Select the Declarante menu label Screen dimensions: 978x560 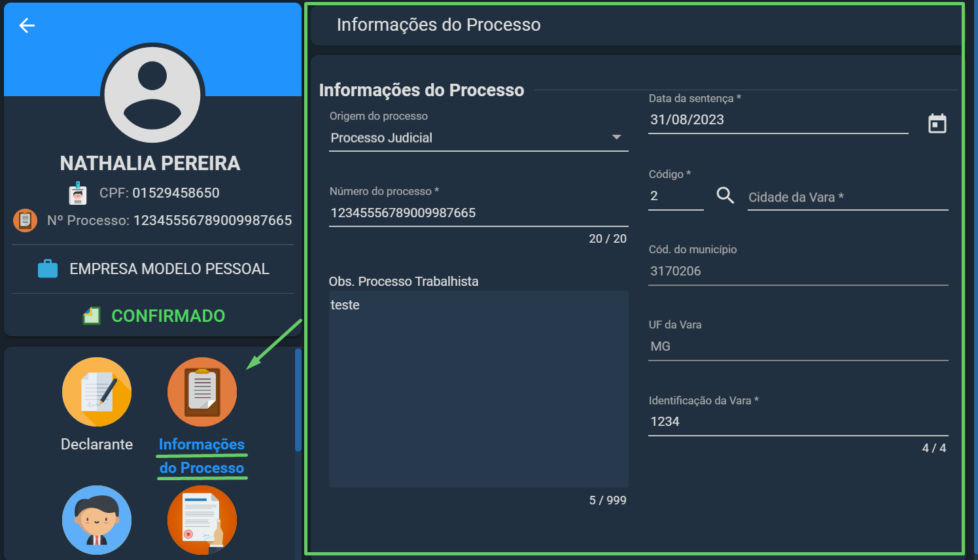click(x=97, y=444)
